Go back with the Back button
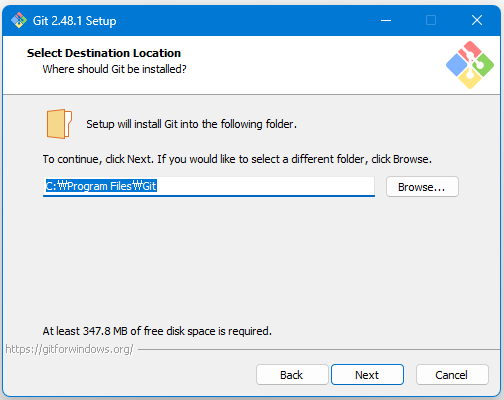The height and width of the screenshot is (400, 504). click(292, 375)
